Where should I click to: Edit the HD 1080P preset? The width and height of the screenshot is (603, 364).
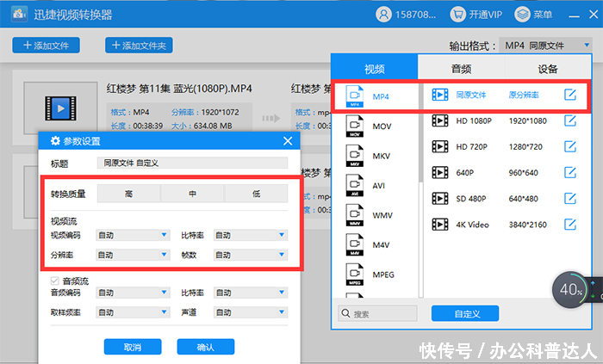point(570,120)
